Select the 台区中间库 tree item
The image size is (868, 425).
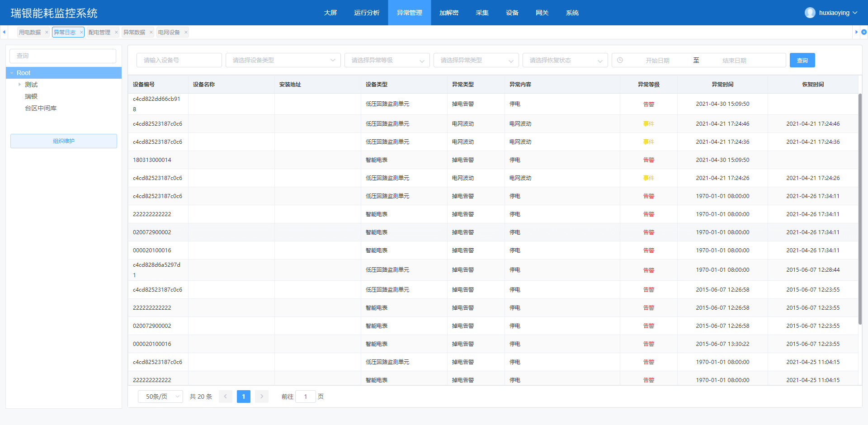[41, 108]
